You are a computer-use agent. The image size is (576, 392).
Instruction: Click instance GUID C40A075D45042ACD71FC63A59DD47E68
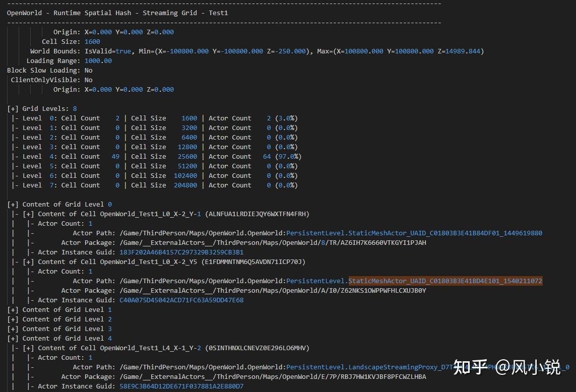182,300
